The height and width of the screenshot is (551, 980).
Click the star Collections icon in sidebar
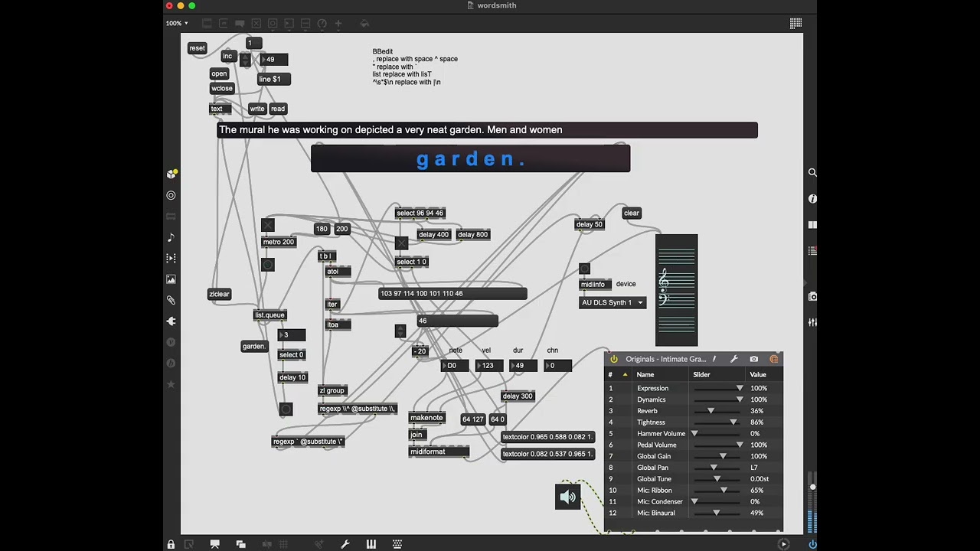[x=171, y=384]
